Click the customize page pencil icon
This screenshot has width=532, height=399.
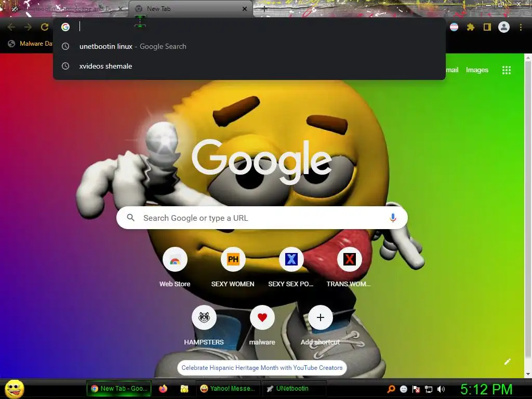507,362
